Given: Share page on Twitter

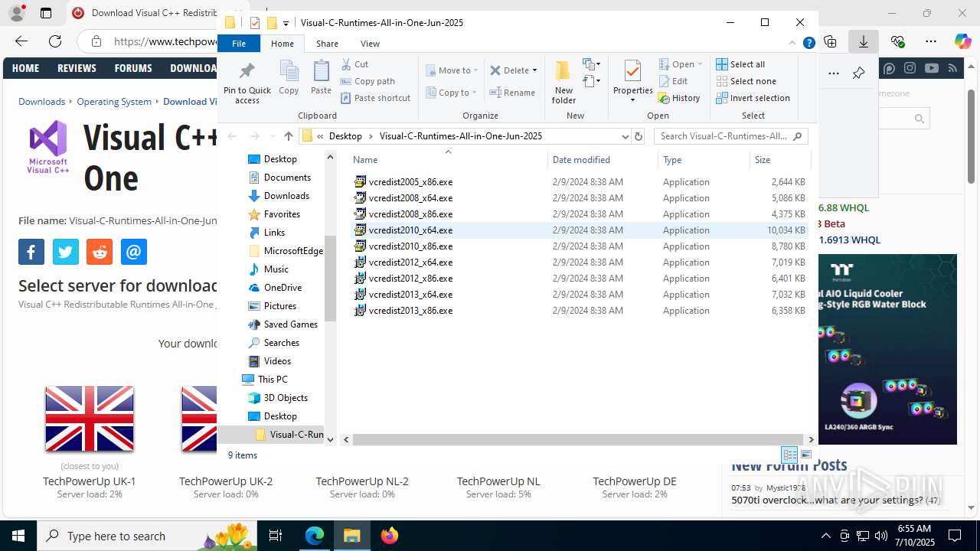Looking at the screenshot, I should 66,252.
